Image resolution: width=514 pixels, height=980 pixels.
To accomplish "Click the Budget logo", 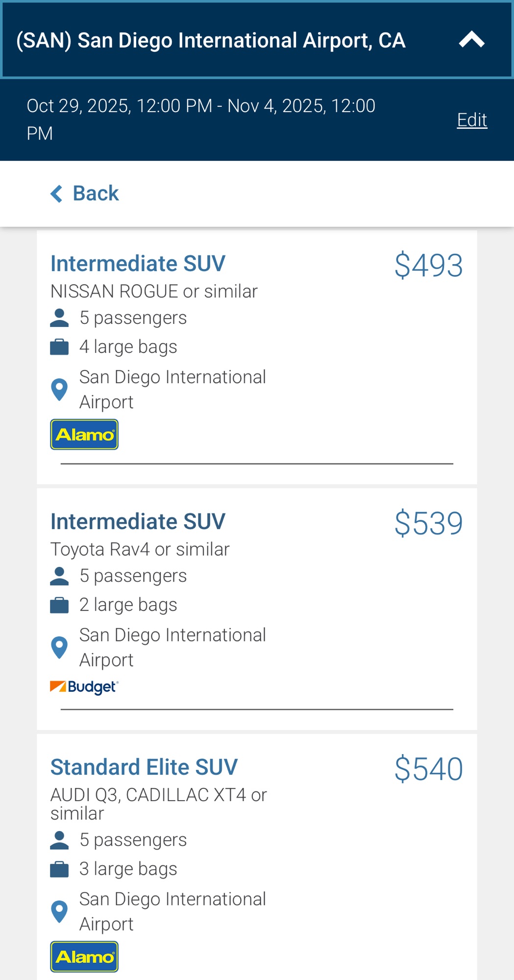I will tap(84, 687).
